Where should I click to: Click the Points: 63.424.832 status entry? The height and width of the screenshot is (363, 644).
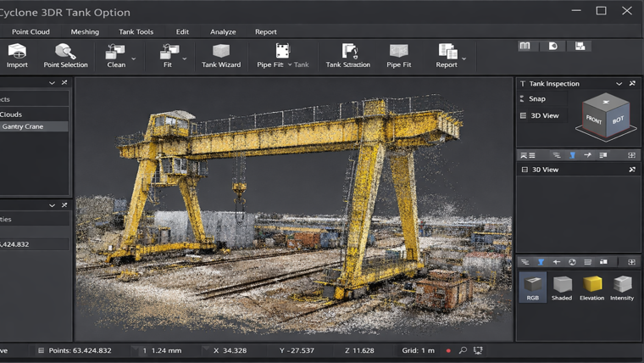coord(75,350)
